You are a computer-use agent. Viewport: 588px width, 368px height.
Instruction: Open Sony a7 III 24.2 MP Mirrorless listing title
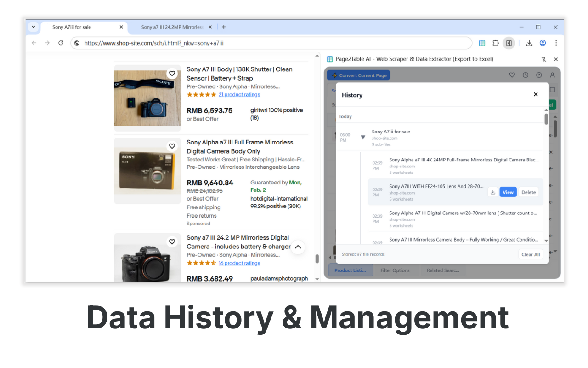click(x=239, y=242)
